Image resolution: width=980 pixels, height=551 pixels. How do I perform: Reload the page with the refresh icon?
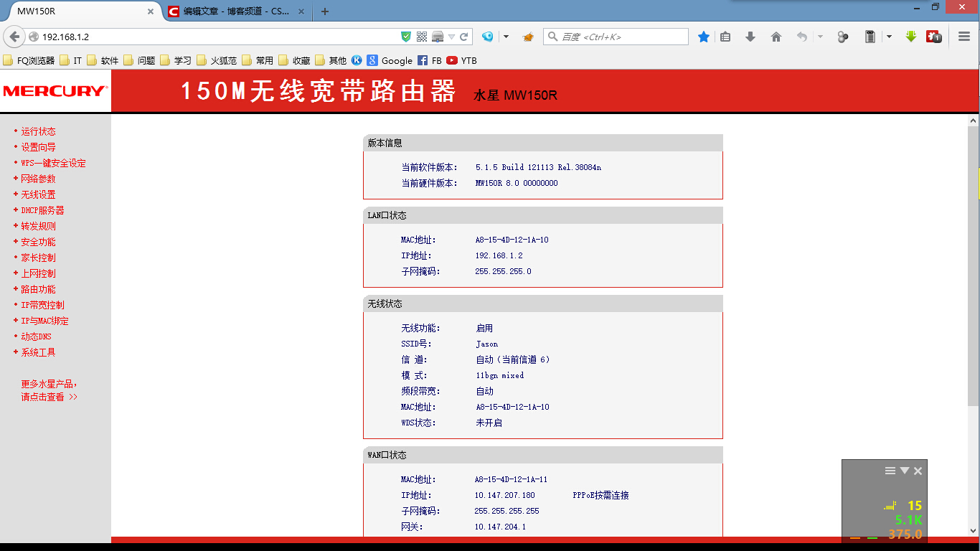click(464, 37)
